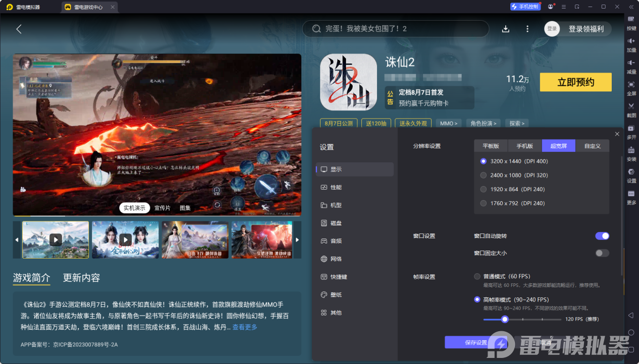Select 3200 x 1440 resolution option
Image resolution: width=639 pixels, height=364 pixels.
click(x=514, y=161)
